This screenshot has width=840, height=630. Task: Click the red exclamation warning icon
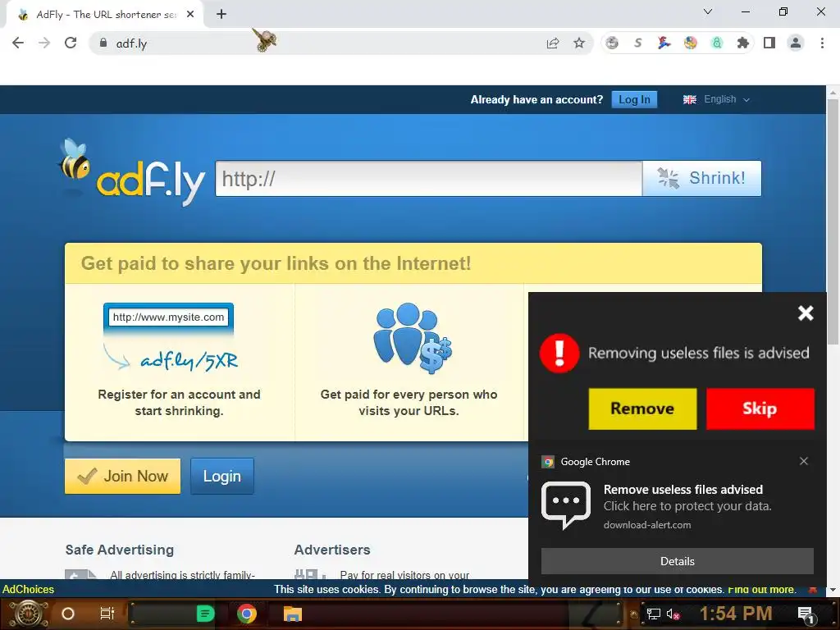click(559, 353)
